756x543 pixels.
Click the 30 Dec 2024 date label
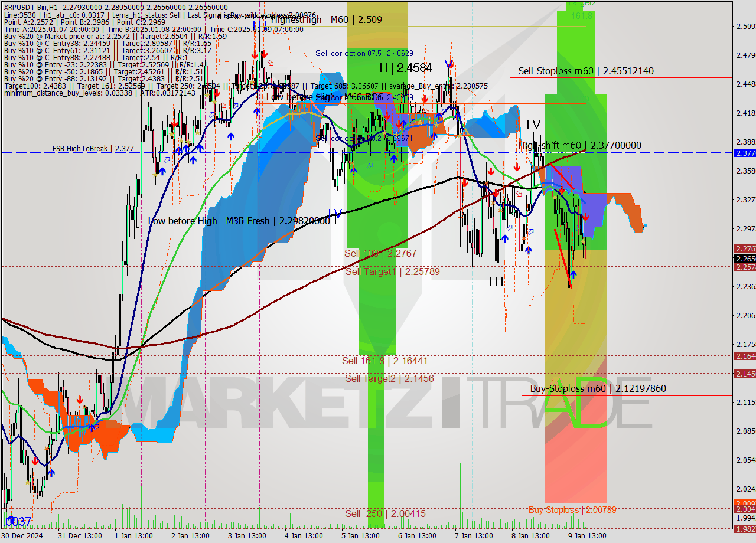coord(21,536)
